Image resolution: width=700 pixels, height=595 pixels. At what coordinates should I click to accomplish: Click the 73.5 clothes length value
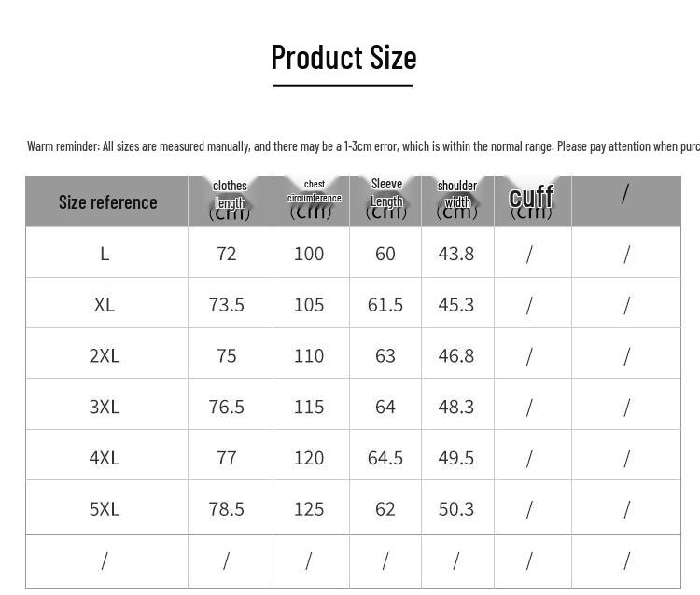coord(227,304)
